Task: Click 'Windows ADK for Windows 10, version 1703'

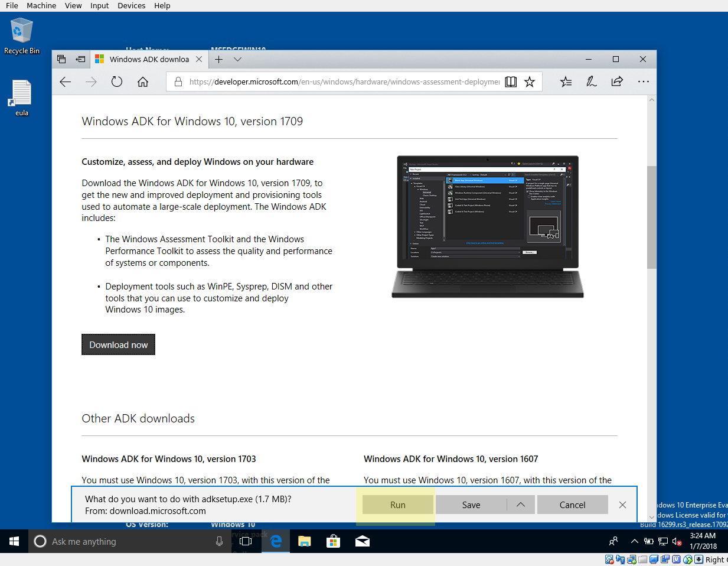Action: point(169,458)
